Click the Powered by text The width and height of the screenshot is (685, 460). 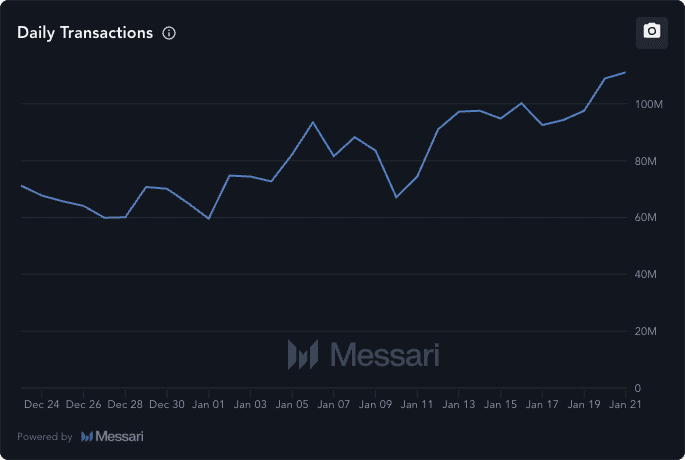45,436
